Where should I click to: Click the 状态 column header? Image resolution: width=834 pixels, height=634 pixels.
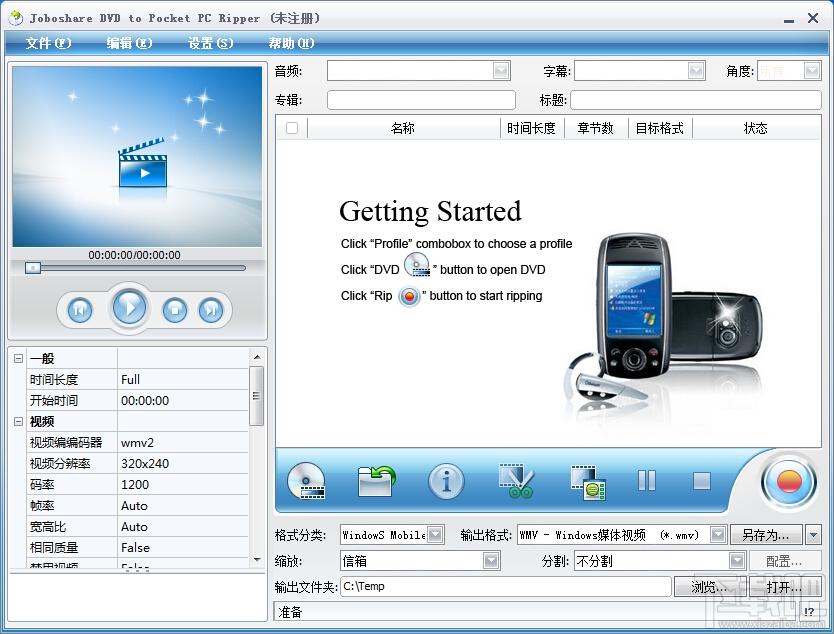[756, 128]
